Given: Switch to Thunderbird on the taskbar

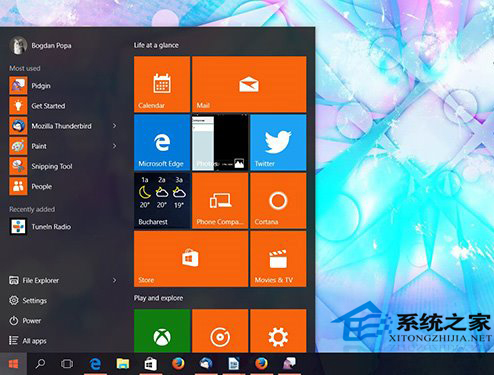Looking at the screenshot, I should click(206, 364).
